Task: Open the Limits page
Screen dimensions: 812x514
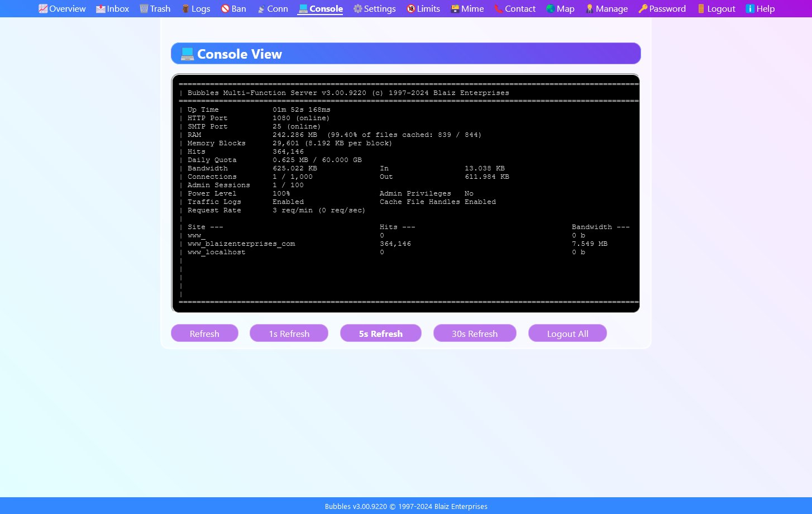Action: tap(423, 9)
